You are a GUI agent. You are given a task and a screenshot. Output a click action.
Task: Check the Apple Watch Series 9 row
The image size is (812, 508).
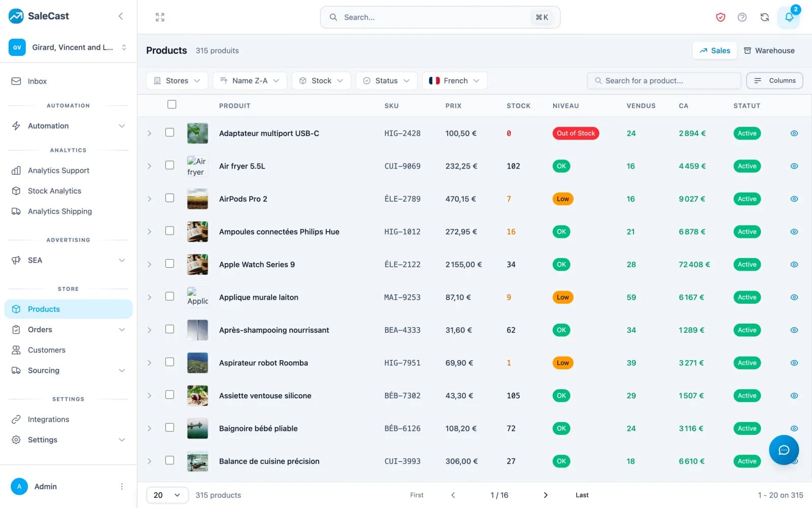170,264
